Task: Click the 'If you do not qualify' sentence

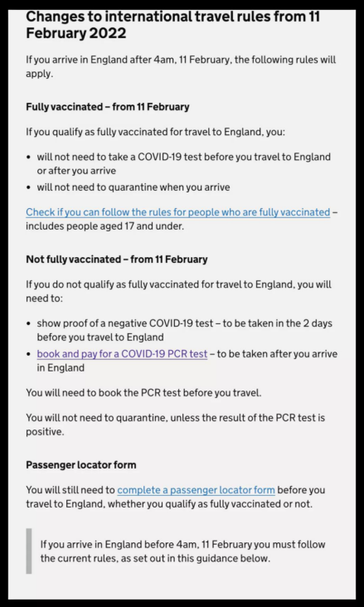Action: (178, 291)
